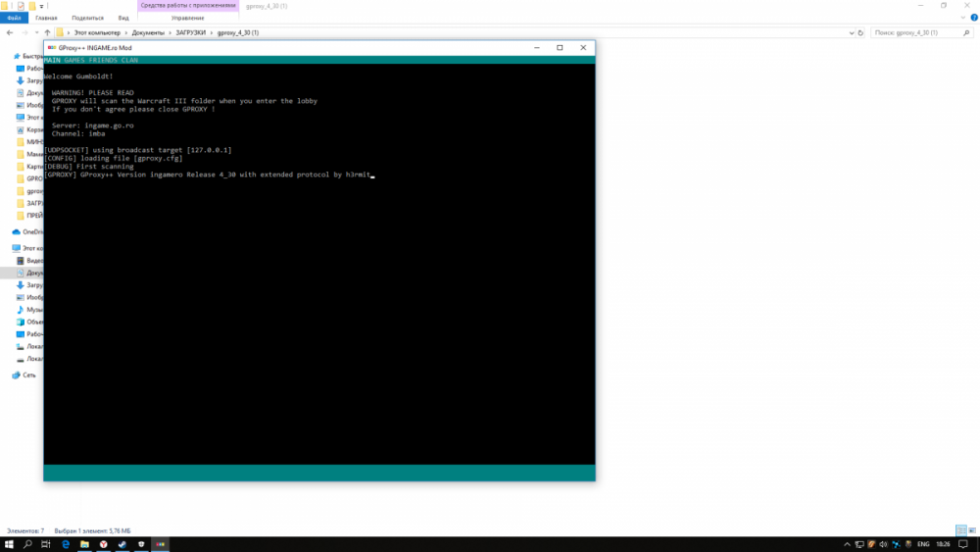Expand the system tray hidden icons chevron
Image resolution: width=980 pixels, height=552 pixels.
847,544
